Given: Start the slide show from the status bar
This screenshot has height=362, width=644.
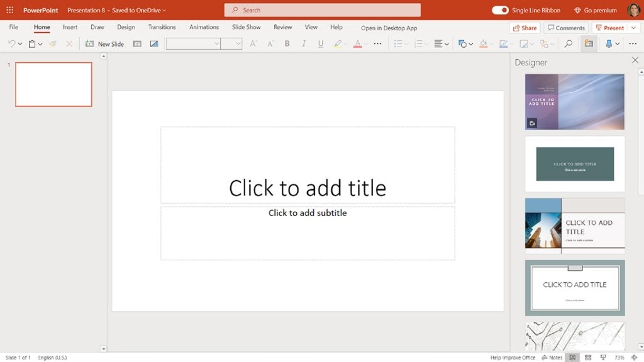Looking at the screenshot, I should [x=602, y=357].
